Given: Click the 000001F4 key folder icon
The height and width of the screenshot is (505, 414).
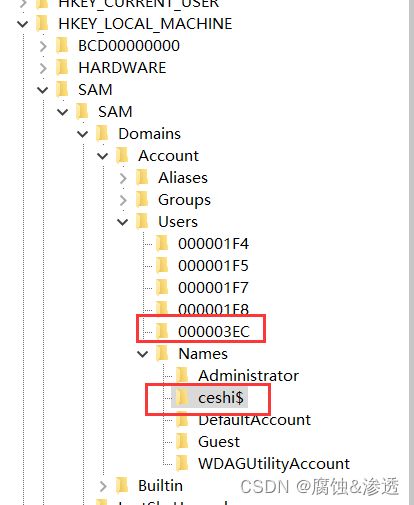Looking at the screenshot, I should tap(162, 244).
